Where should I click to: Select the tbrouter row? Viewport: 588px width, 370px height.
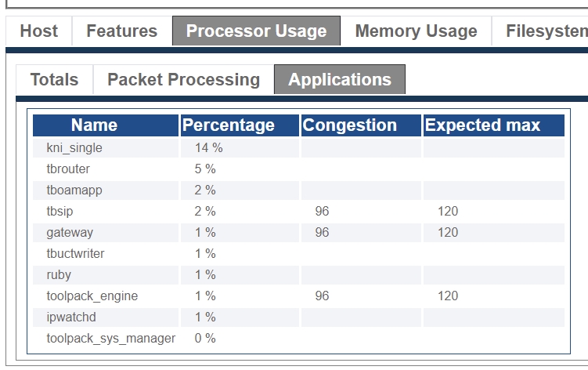[x=68, y=169]
